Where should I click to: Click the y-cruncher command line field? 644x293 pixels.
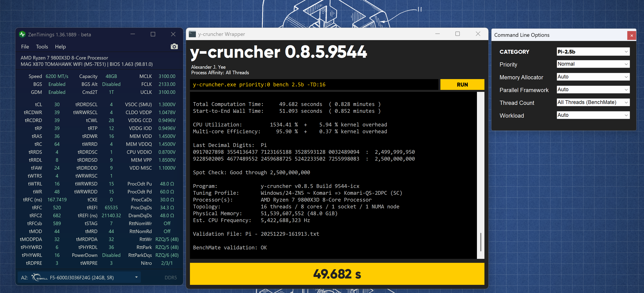[314, 85]
